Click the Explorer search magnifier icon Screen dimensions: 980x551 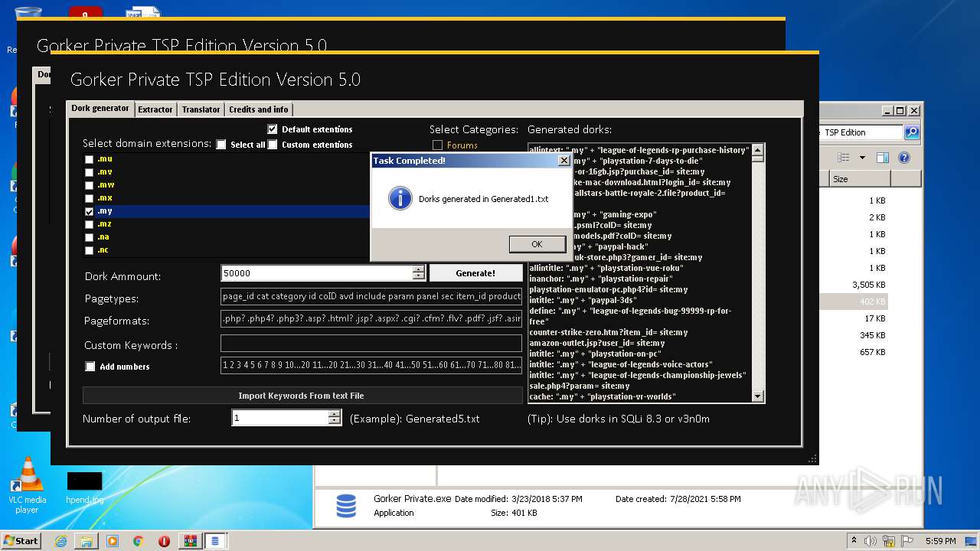(911, 132)
